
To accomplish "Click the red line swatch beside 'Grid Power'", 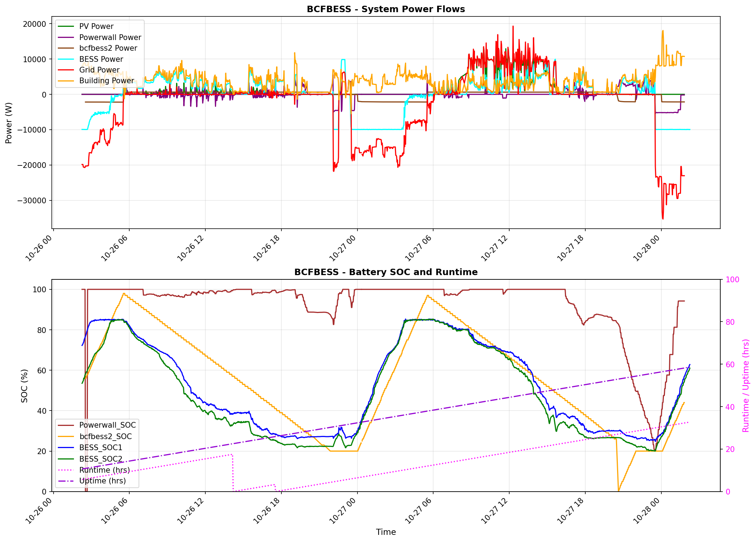I will click(66, 70).
